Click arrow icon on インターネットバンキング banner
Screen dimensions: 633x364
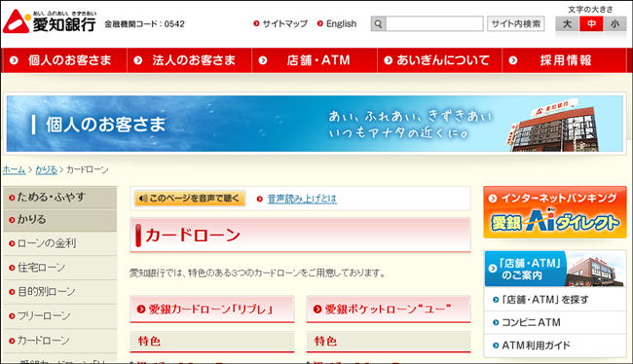click(493, 199)
